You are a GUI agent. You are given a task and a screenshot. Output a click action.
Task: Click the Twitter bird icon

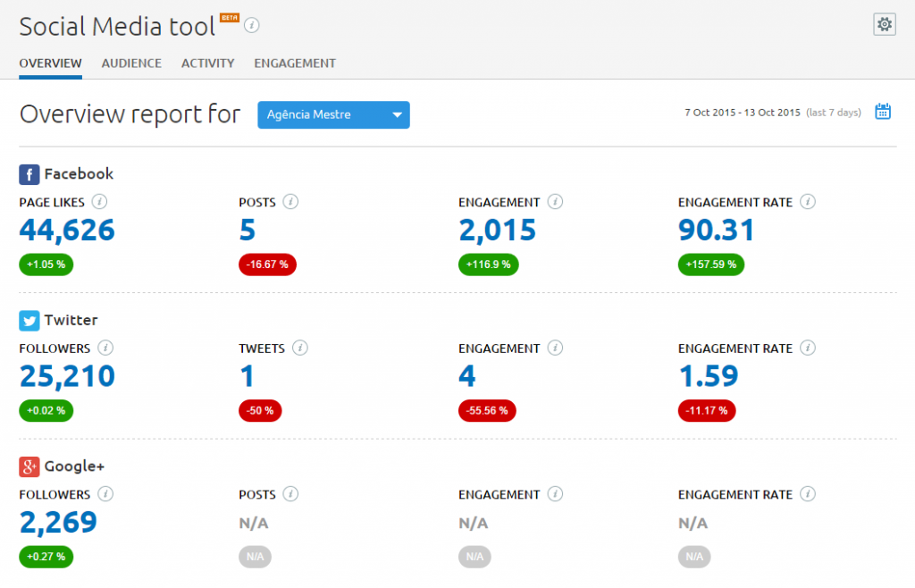coord(29,321)
